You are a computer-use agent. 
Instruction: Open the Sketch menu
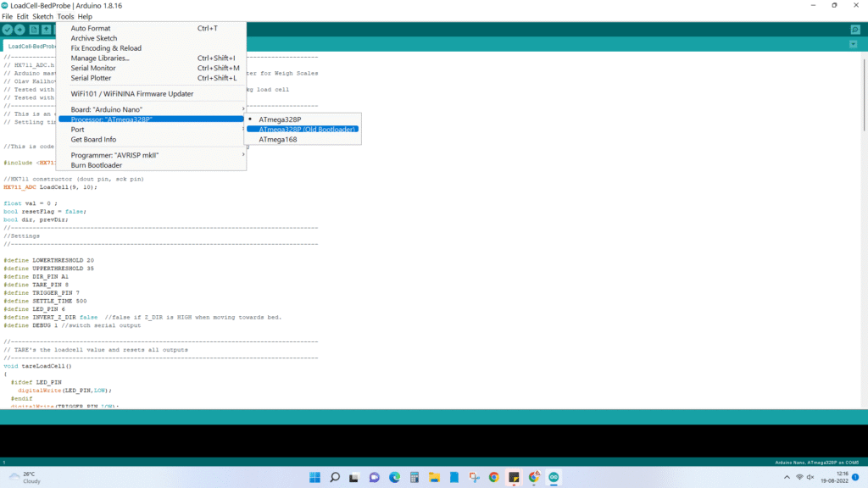pyautogui.click(x=42, y=16)
